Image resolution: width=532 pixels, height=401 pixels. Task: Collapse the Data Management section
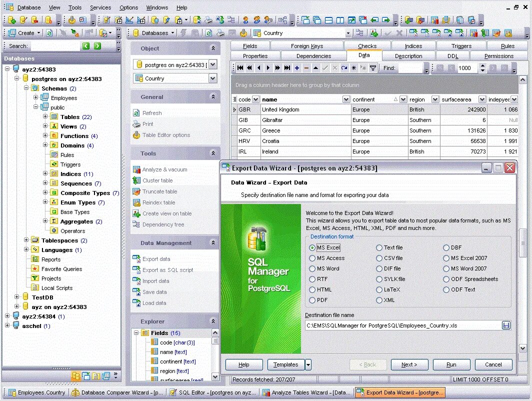213,242
